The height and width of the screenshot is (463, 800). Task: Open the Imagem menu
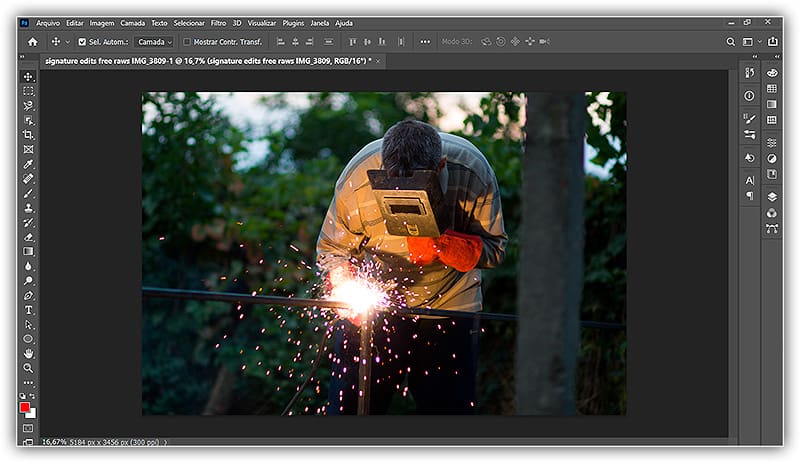pos(102,23)
